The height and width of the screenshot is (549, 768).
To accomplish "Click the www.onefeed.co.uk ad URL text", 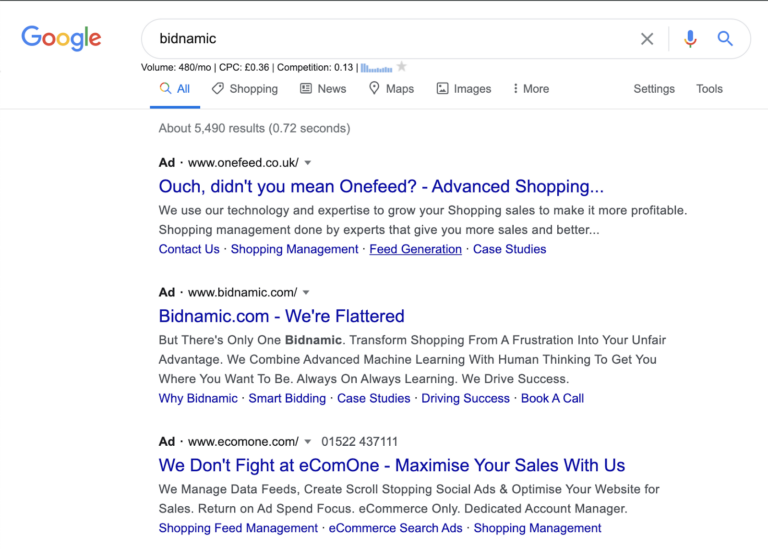I will tap(243, 163).
